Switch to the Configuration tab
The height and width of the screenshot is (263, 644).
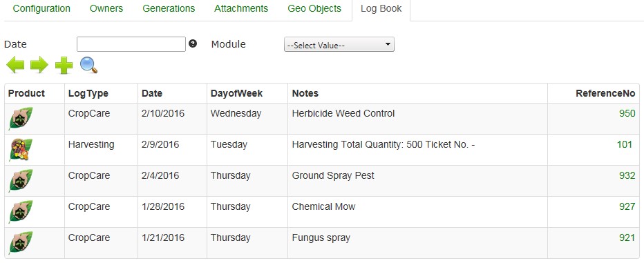[41, 8]
